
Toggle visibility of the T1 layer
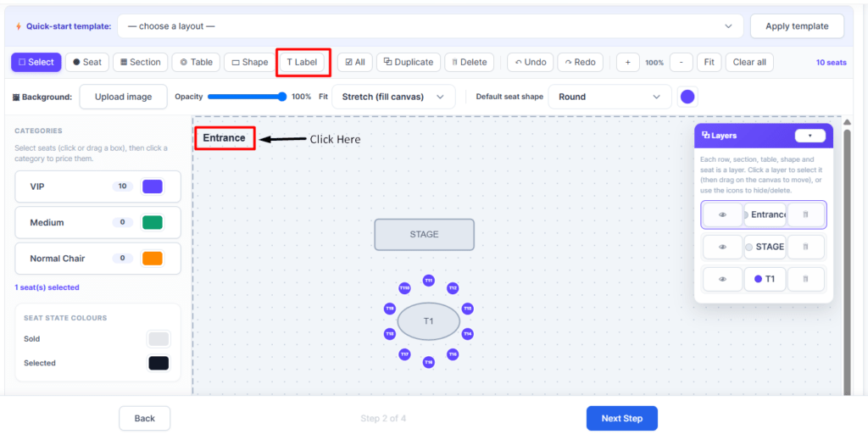(x=722, y=280)
